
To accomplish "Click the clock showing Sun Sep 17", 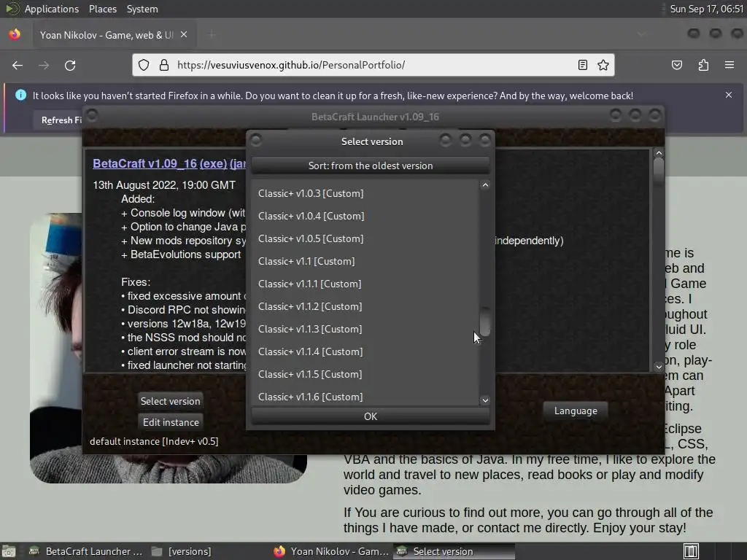I will [x=706, y=9].
